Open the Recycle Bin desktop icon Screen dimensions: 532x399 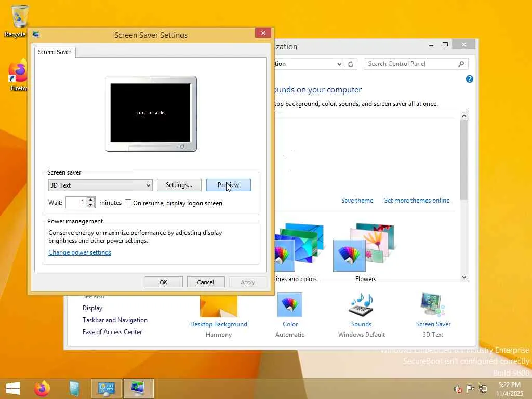(19, 20)
